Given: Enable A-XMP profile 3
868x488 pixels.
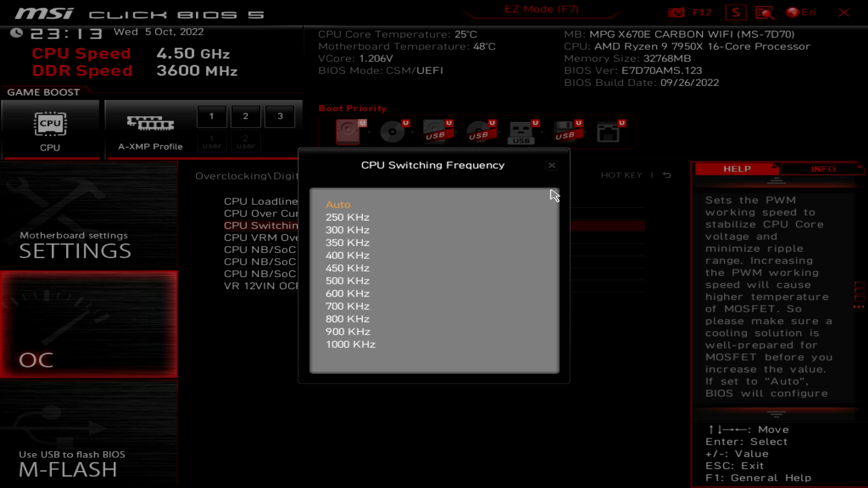Looking at the screenshot, I should (x=280, y=116).
